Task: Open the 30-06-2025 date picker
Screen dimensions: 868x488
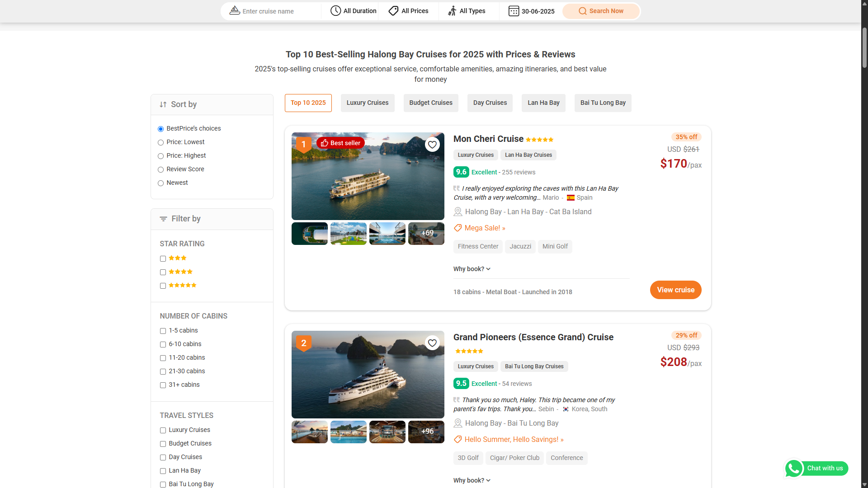Action: (531, 11)
